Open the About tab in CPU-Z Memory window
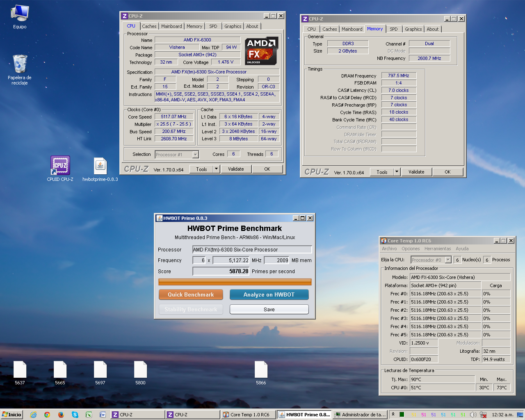Screen dimensions: 525x420 coord(433,29)
